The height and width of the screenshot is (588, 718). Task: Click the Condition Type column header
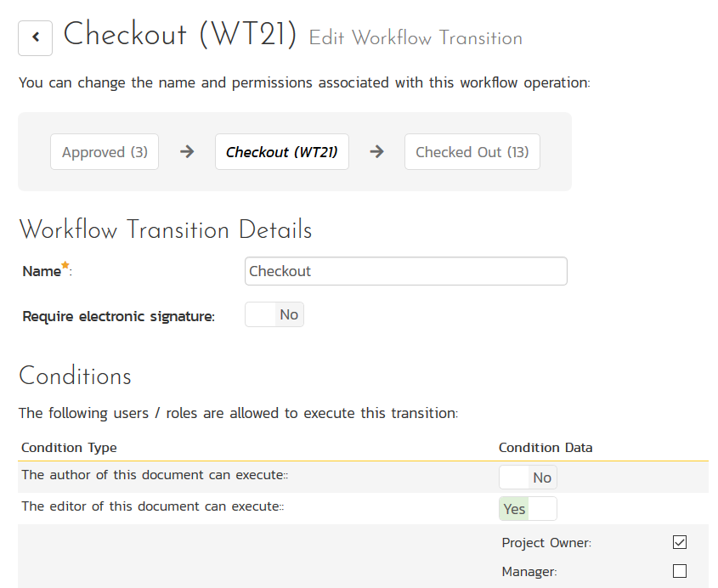[69, 448]
